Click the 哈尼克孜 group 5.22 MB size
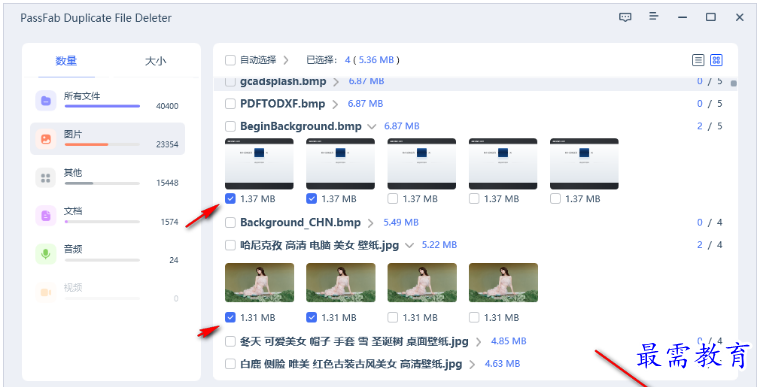Image resolution: width=758 pixels, height=387 pixels. (439, 245)
